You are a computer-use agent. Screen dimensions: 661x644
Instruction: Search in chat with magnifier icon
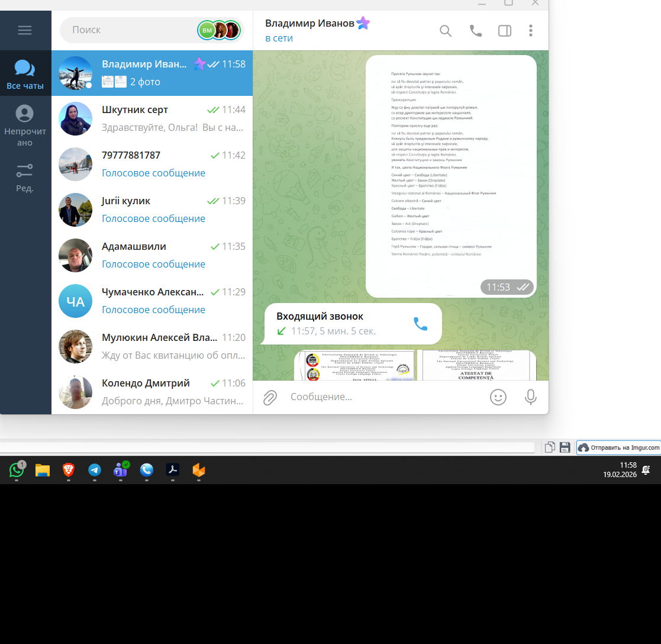pyautogui.click(x=446, y=31)
